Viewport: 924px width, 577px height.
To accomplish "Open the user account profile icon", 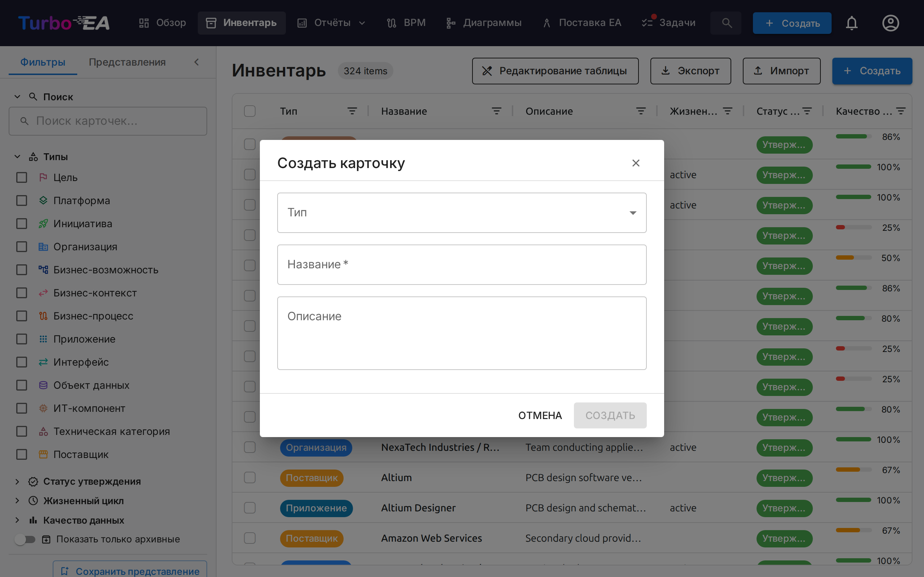I will (x=890, y=23).
